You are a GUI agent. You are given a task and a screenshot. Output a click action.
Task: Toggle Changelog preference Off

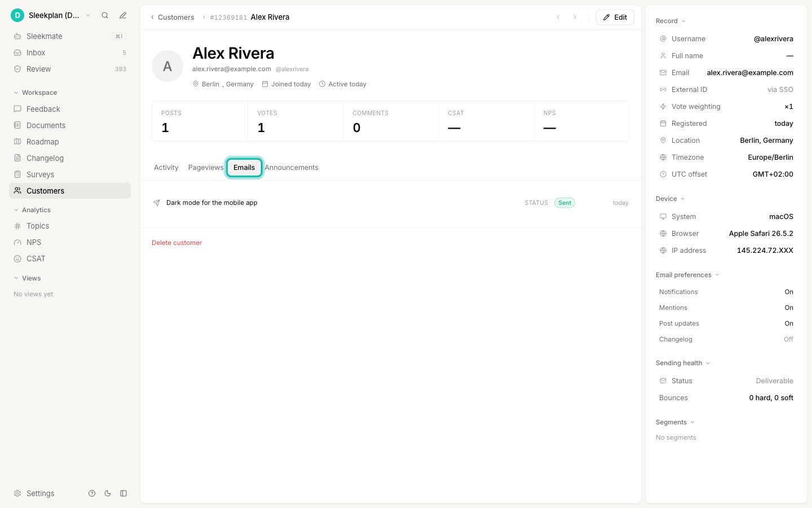pos(788,339)
